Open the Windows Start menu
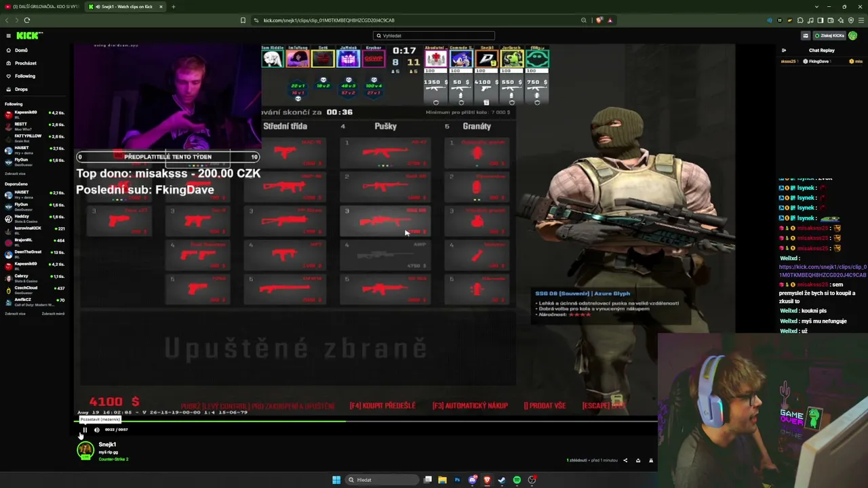Viewport: 868px width, 488px height. (336, 480)
